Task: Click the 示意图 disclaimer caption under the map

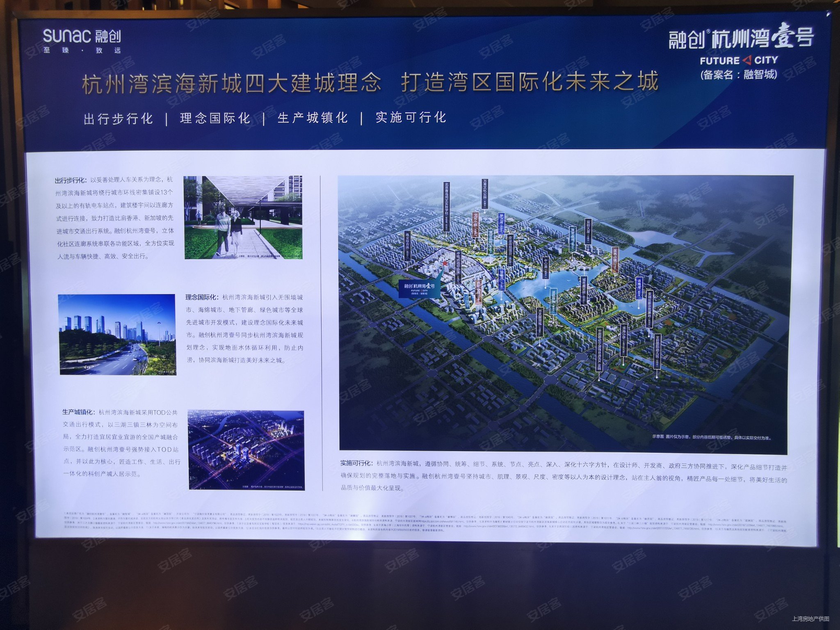Action: tap(712, 438)
